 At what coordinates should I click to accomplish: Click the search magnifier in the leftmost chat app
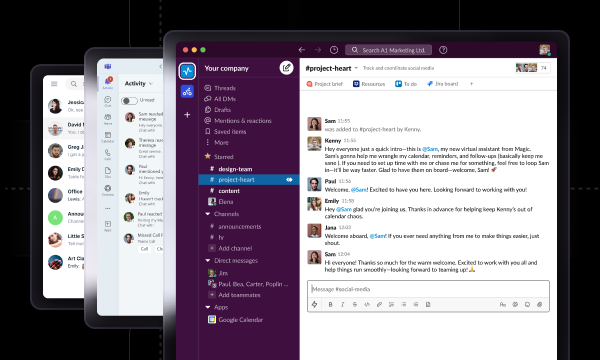pos(74,83)
